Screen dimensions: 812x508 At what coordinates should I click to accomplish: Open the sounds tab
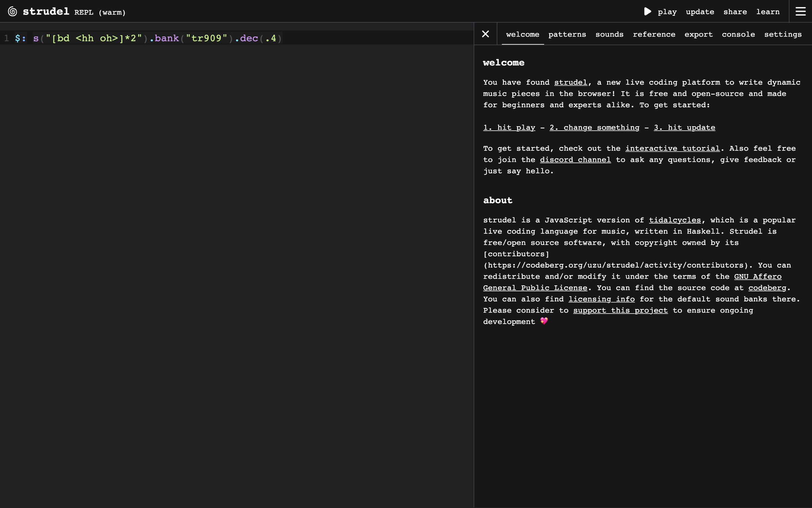click(x=609, y=34)
